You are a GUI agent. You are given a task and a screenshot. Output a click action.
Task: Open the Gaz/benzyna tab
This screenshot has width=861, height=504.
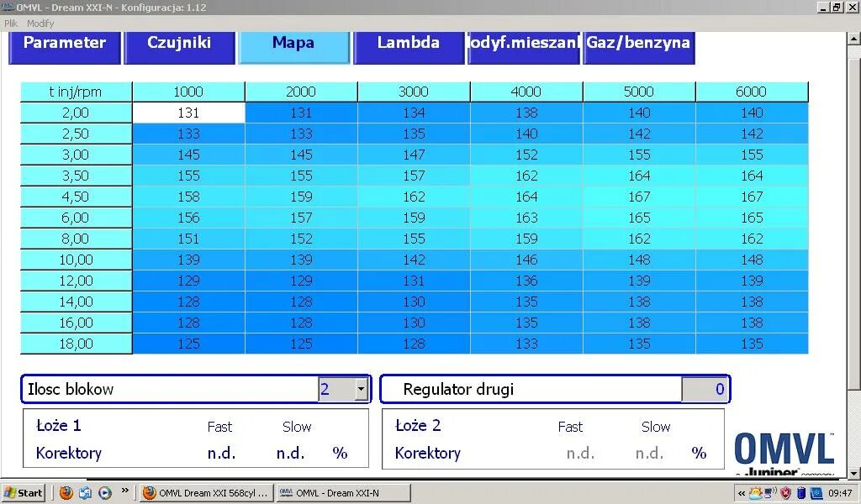point(639,47)
